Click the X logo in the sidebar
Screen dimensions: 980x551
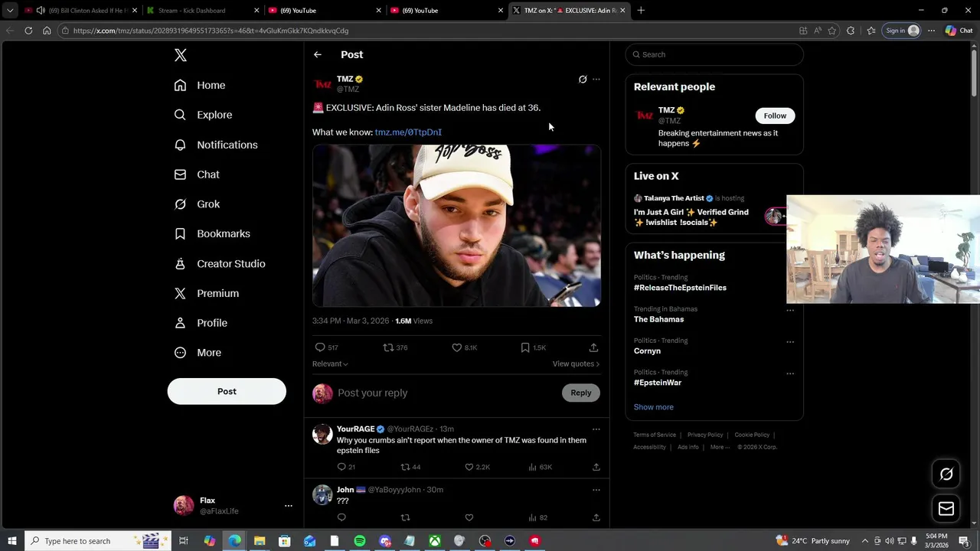coord(181,55)
